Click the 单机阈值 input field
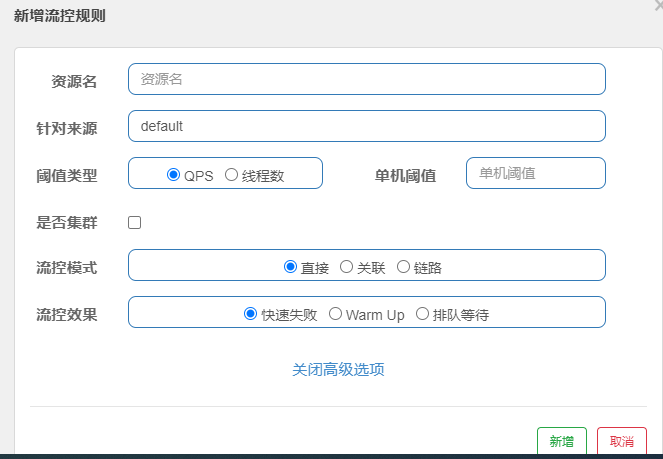This screenshot has width=663, height=459. 536,173
